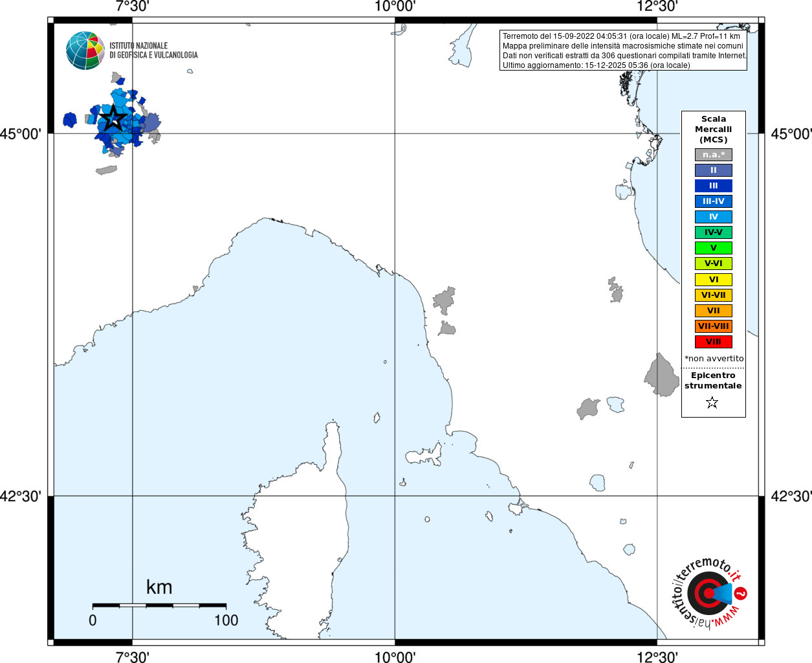Click the top 10°00' longitude label

click(395, 6)
